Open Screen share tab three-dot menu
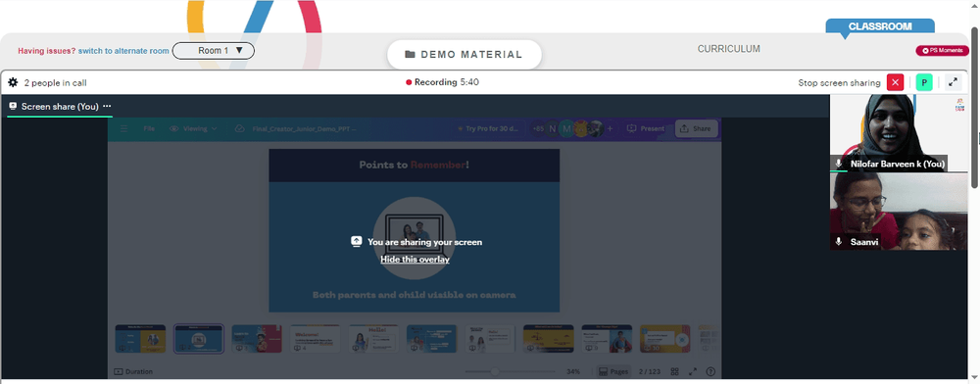980x384 pixels. click(107, 106)
